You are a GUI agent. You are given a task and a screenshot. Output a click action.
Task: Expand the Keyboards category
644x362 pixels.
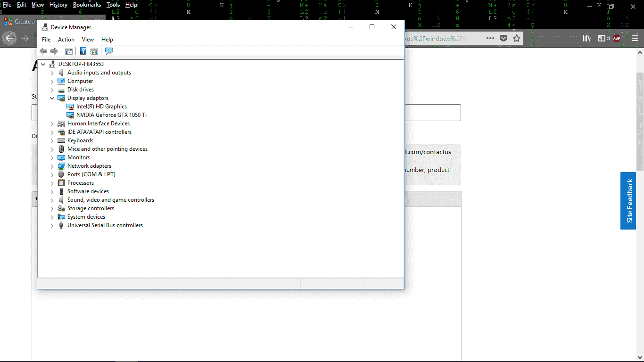point(52,140)
